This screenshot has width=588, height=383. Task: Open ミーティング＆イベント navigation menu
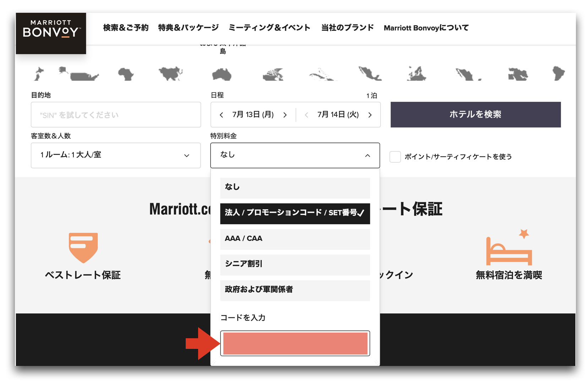pos(269,28)
